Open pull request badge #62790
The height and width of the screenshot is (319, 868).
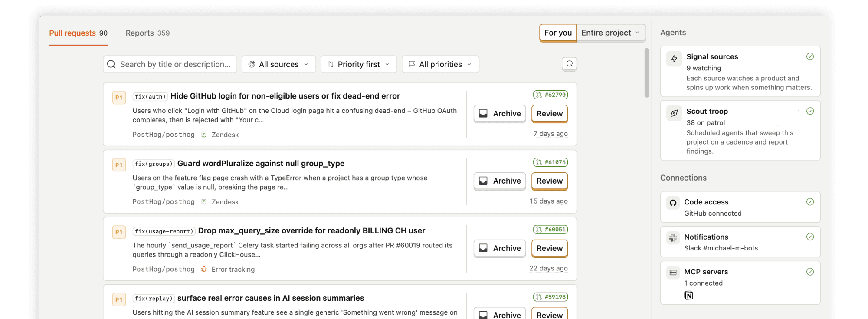tap(550, 95)
